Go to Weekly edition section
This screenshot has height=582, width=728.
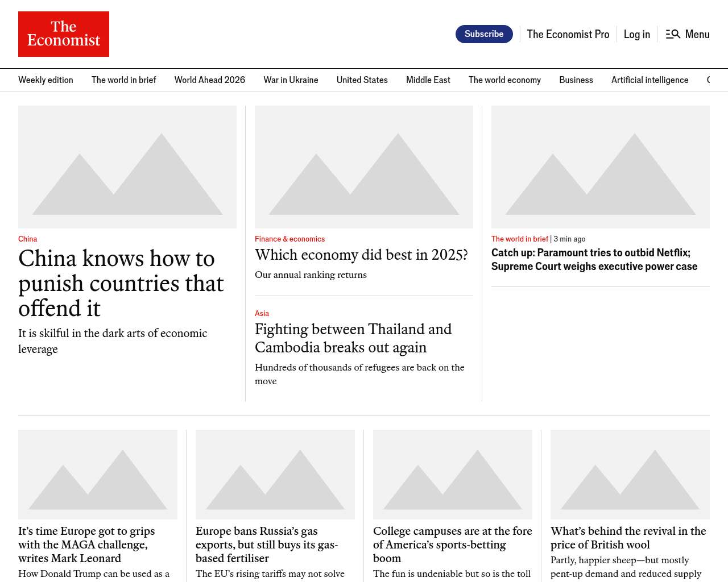[x=45, y=80]
